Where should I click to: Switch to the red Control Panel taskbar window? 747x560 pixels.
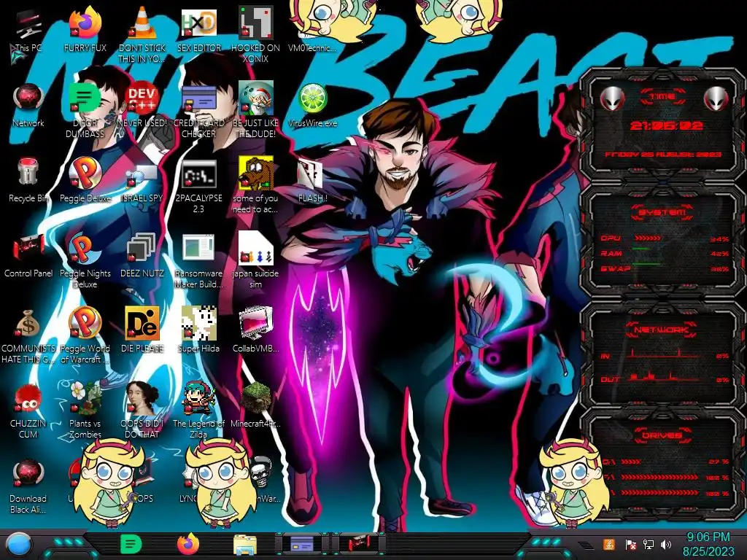click(358, 544)
